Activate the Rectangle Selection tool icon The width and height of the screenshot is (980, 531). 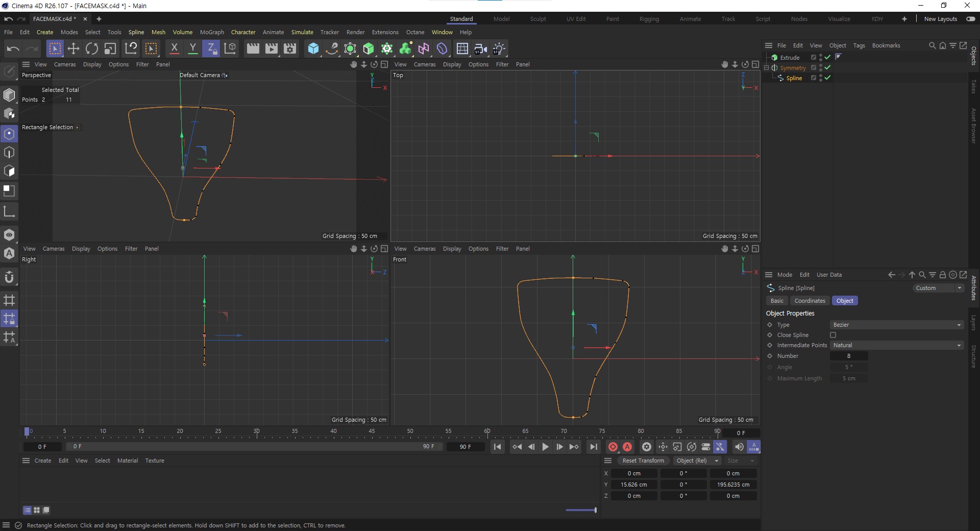pyautogui.click(x=55, y=49)
